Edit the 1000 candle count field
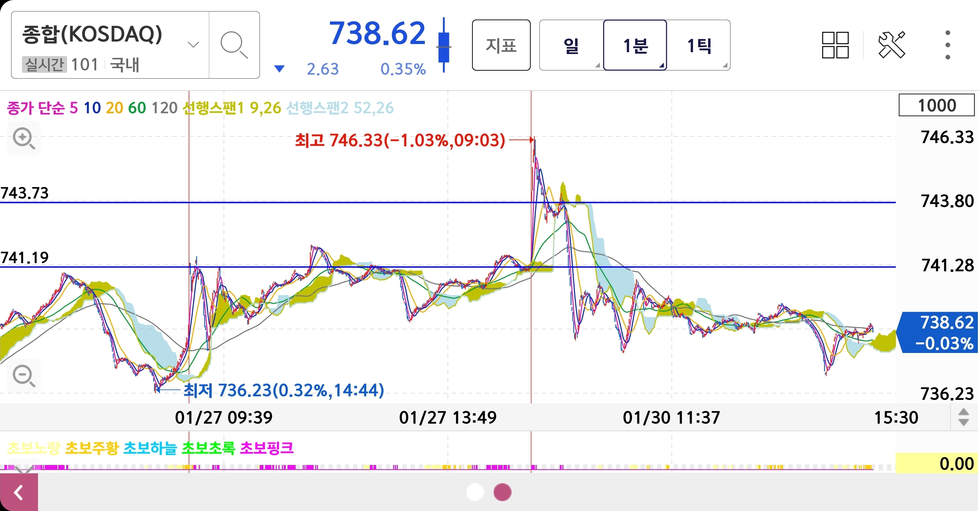Viewport: 980px width, 511px height. [x=936, y=105]
